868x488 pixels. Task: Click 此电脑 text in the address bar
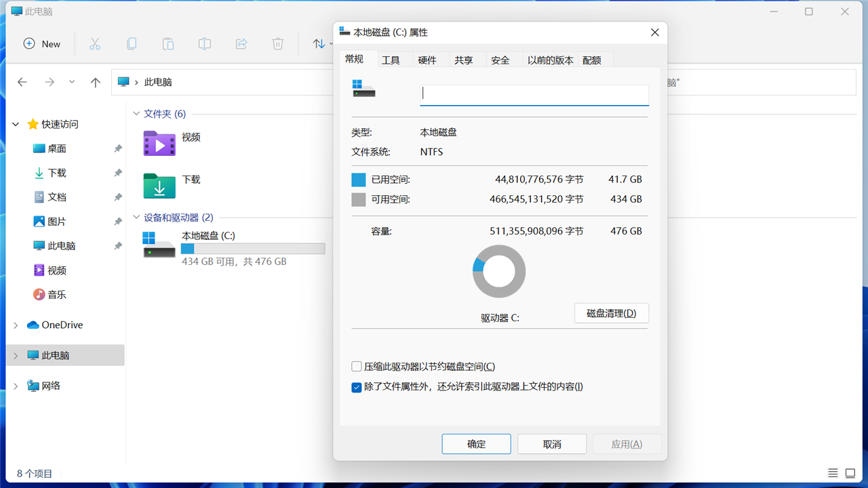(158, 82)
